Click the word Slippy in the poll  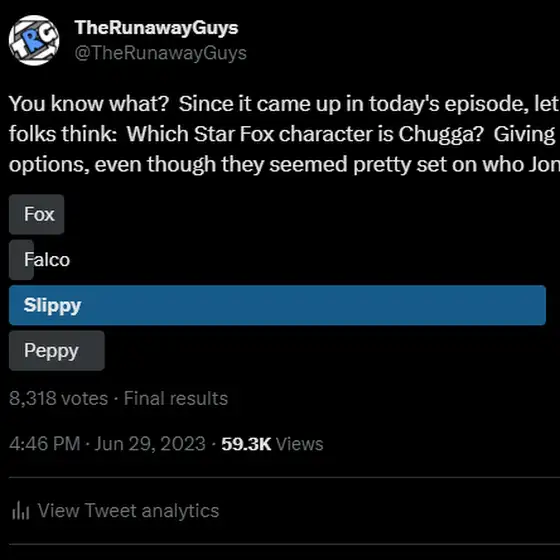[x=52, y=306]
